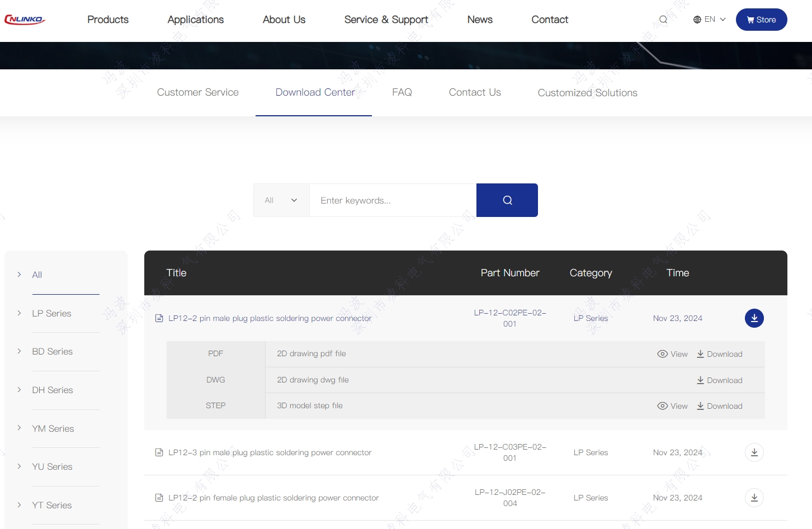Click the blue search button
This screenshot has width=812, height=529.
(507, 200)
